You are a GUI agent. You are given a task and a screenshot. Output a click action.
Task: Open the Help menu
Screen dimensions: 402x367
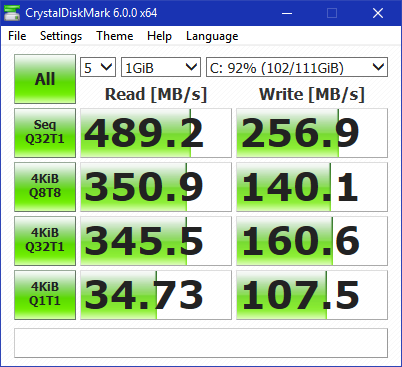pos(159,36)
